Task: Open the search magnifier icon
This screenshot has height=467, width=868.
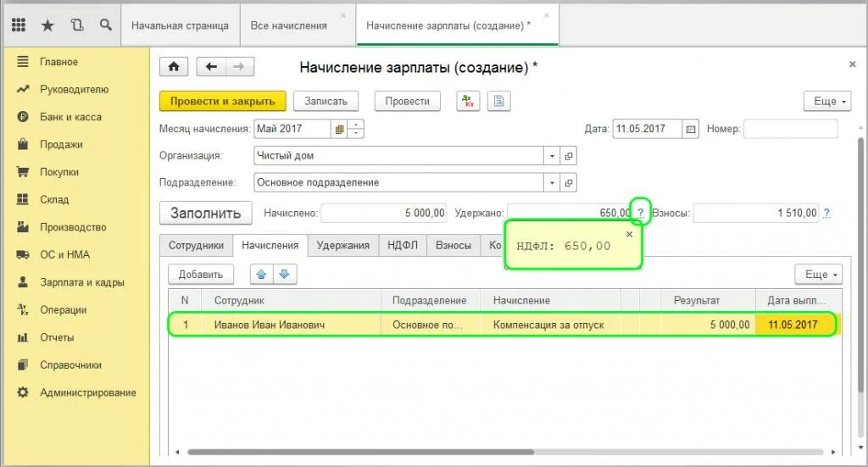Action: tap(106, 25)
